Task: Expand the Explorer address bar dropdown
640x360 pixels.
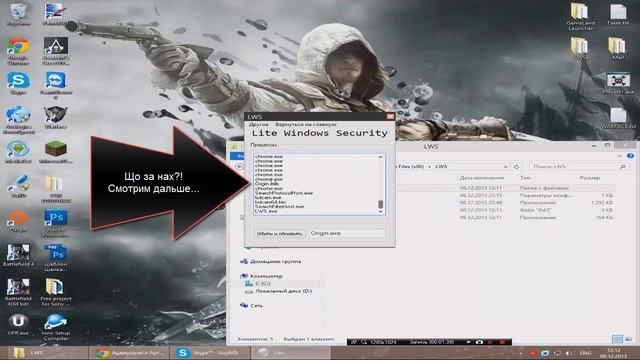Action: coord(505,167)
